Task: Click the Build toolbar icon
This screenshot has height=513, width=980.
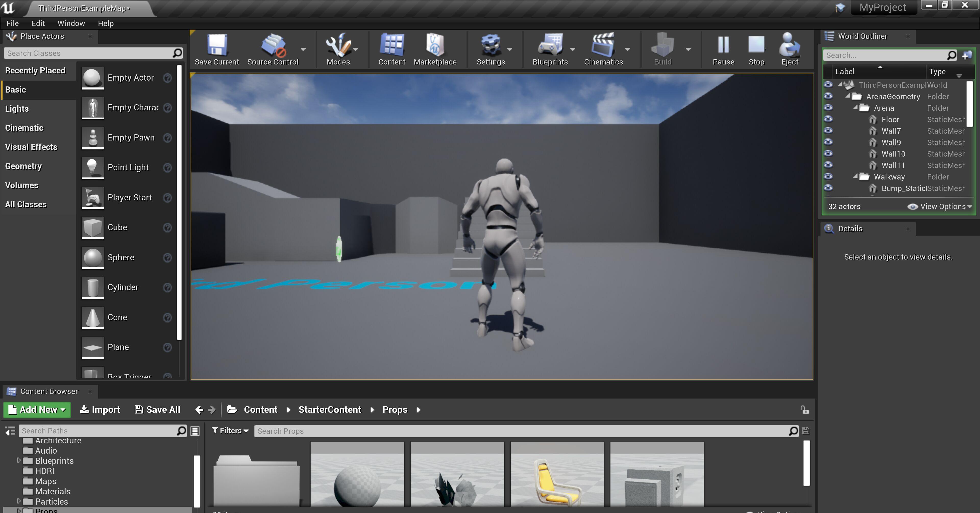Action: 662,45
